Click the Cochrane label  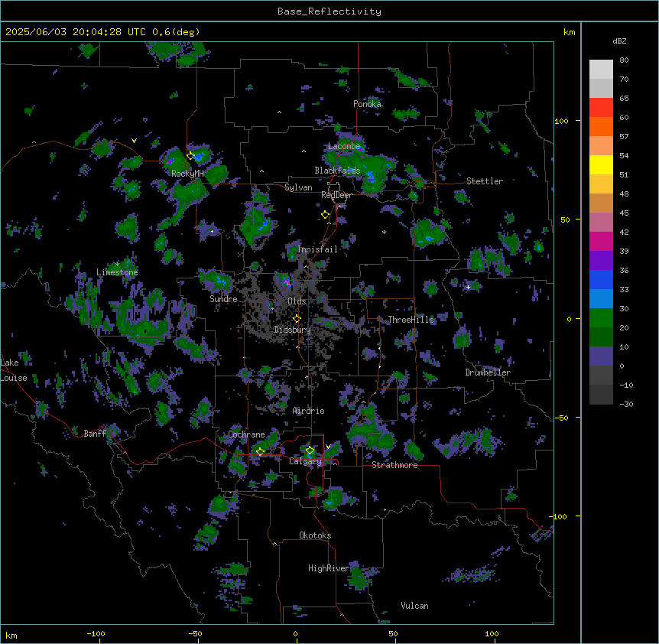pos(246,434)
